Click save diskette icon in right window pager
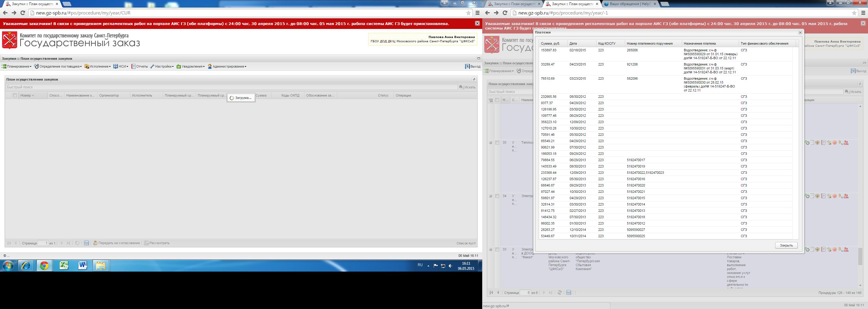 (569, 292)
